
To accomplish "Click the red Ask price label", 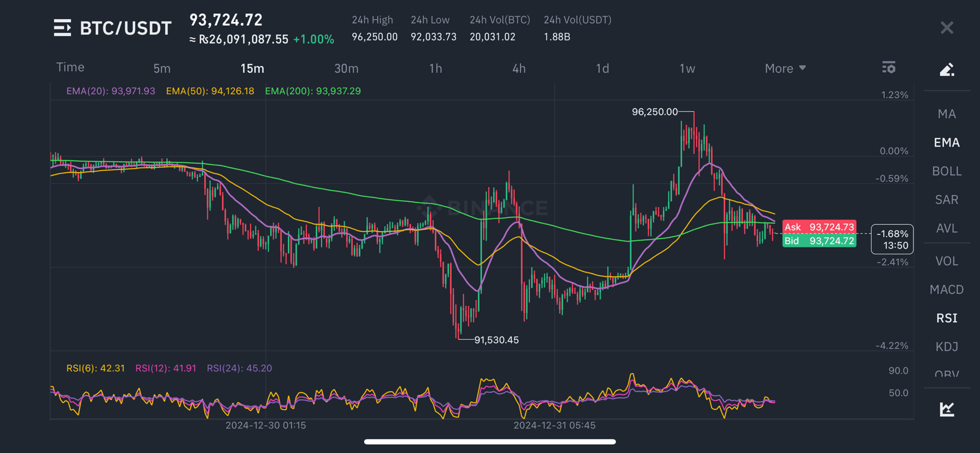I will pos(819,226).
